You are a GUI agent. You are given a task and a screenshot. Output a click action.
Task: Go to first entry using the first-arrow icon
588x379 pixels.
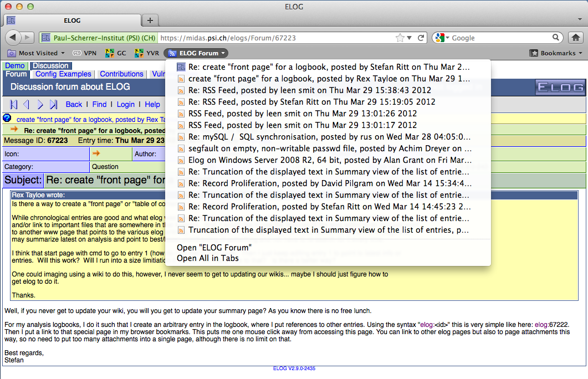pyautogui.click(x=14, y=104)
